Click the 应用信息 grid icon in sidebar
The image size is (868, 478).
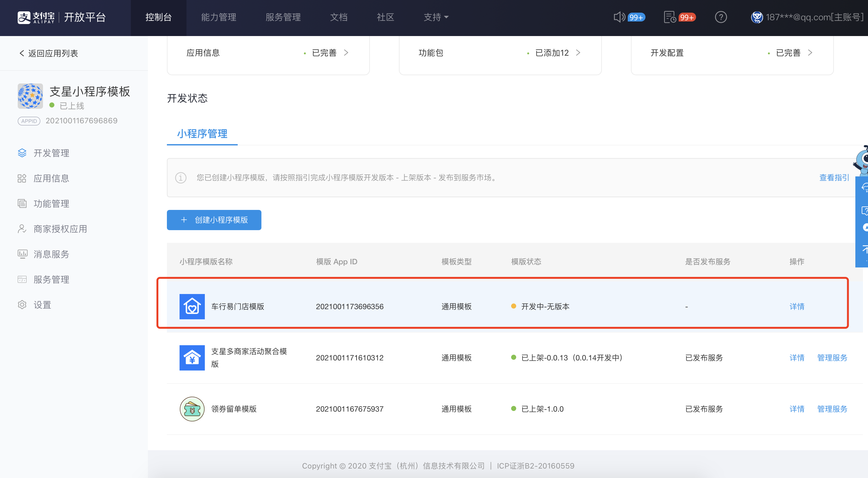(x=22, y=178)
